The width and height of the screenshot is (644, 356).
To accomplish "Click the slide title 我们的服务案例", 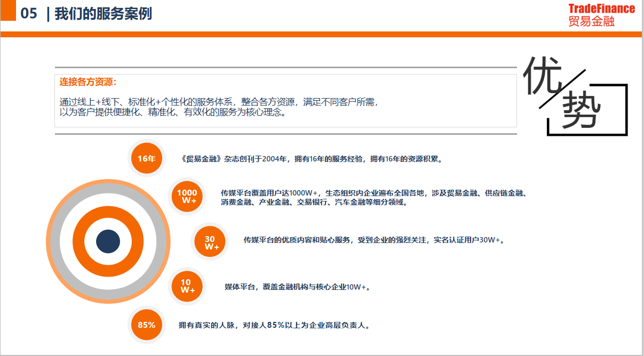I will (x=103, y=14).
